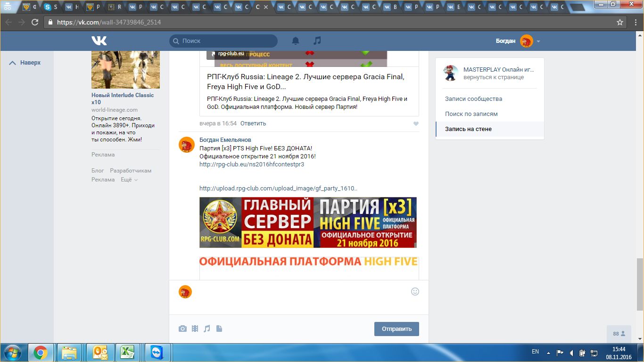Click the Новый Interlude Classic x10 ad title
This screenshot has width=644, height=362.
point(123,99)
